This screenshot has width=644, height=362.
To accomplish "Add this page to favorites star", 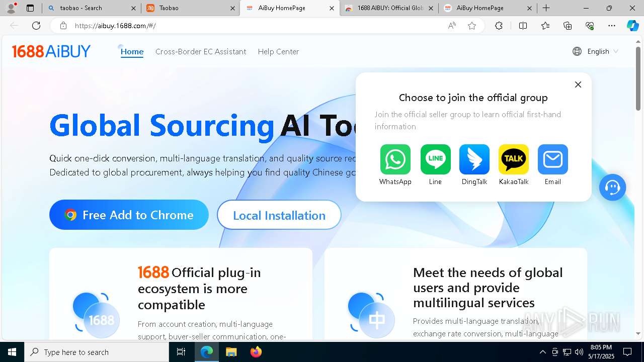I will [x=472, y=26].
